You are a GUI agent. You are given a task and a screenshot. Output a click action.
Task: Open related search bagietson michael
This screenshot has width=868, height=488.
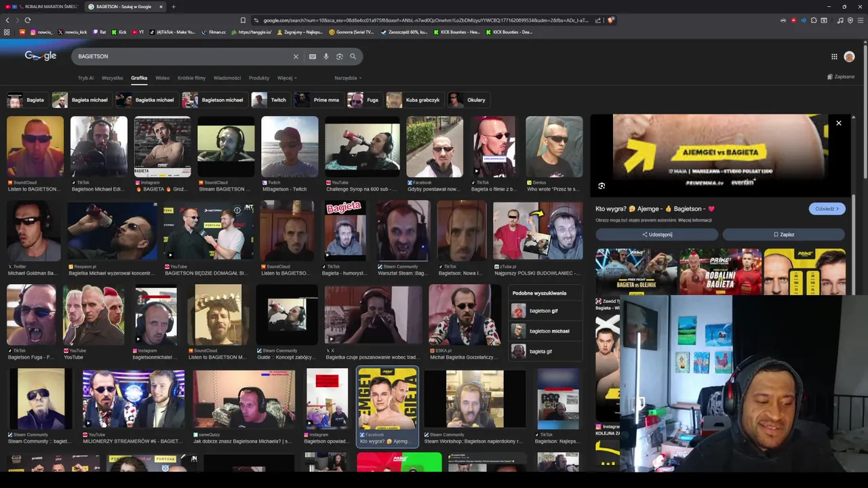pos(544,331)
